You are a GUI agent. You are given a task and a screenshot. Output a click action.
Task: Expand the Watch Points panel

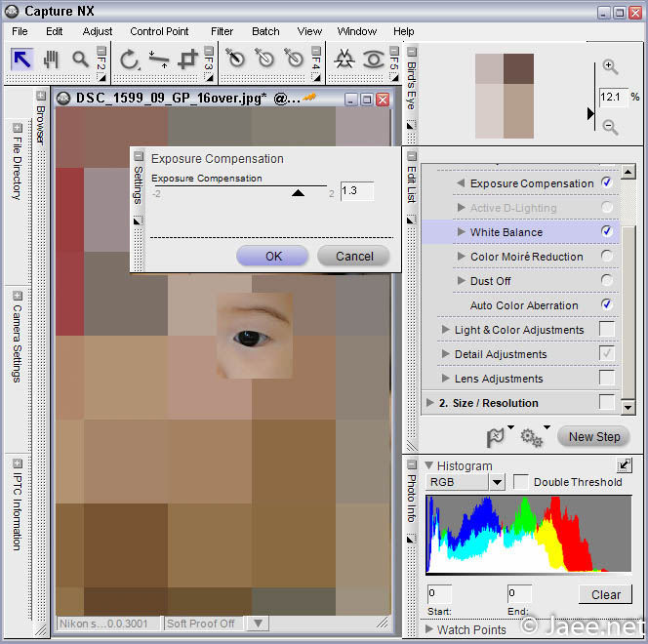[x=429, y=629]
